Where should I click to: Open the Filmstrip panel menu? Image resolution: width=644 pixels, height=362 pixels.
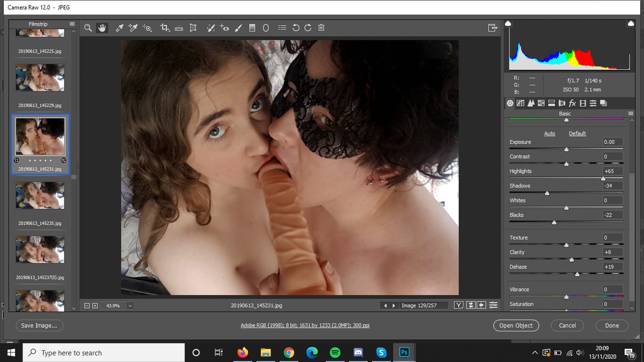click(72, 24)
